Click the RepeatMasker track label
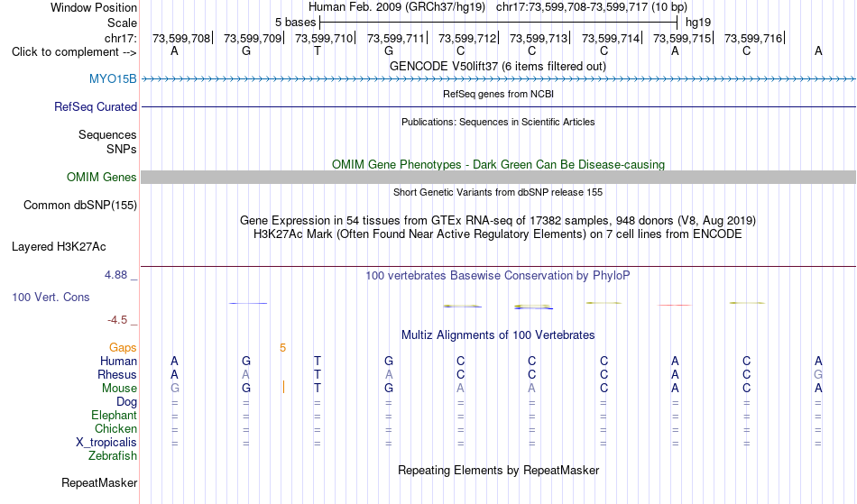857x504 pixels. pyautogui.click(x=99, y=482)
